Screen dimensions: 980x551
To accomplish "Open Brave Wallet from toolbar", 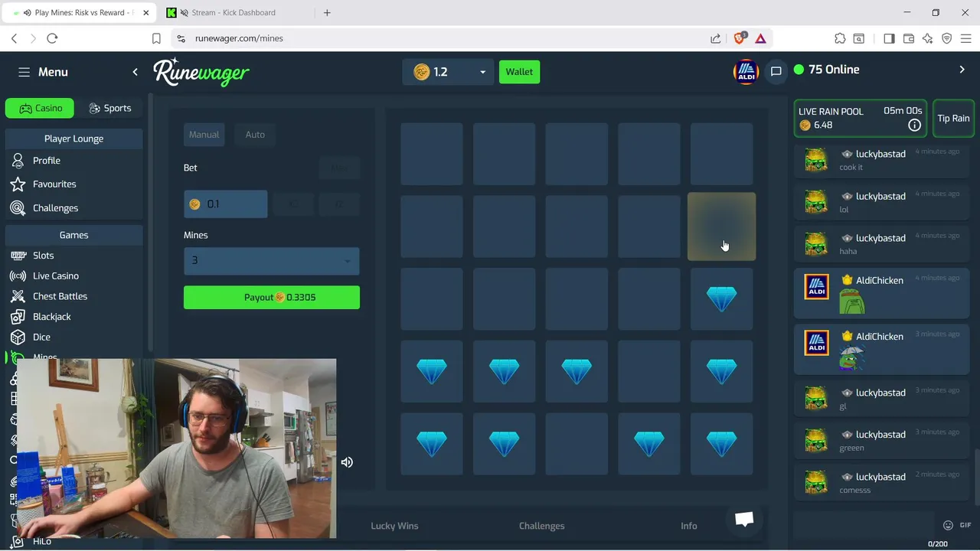I will click(909, 38).
